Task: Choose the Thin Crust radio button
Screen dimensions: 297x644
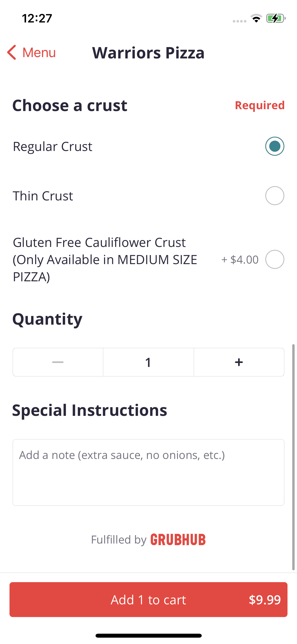Action: (x=275, y=196)
